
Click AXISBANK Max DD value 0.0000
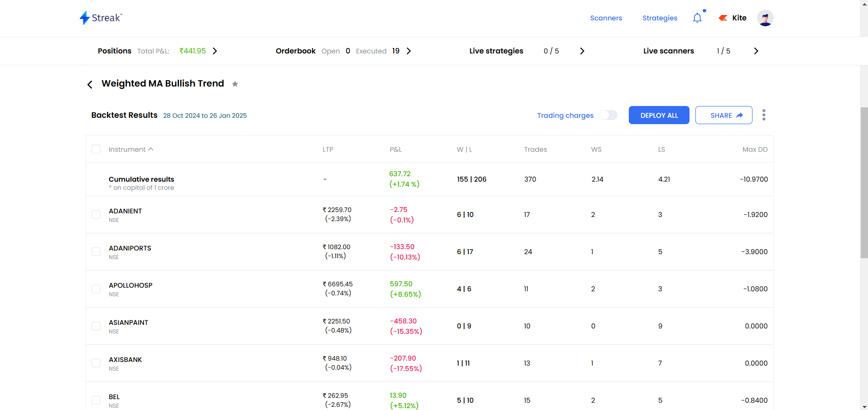[756, 363]
